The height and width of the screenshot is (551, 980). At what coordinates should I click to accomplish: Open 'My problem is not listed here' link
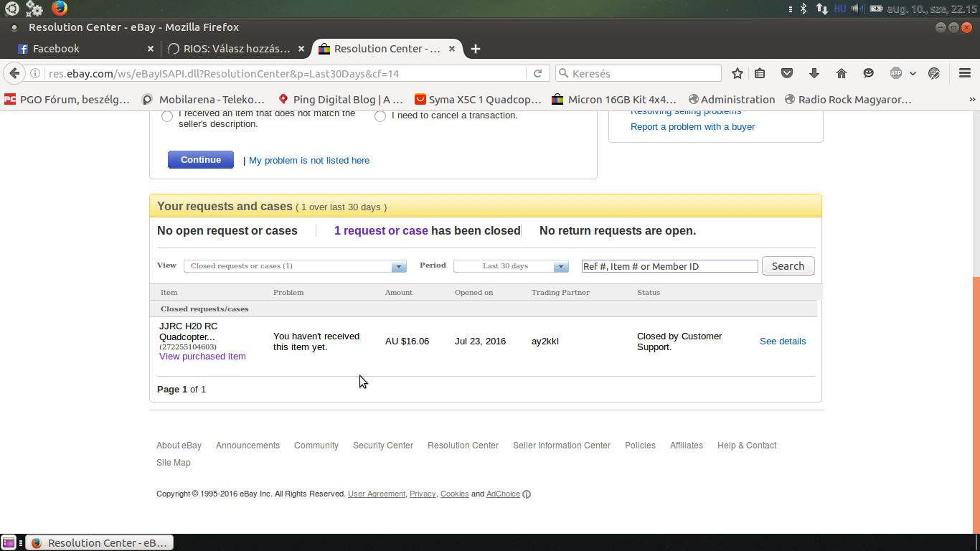309,161
